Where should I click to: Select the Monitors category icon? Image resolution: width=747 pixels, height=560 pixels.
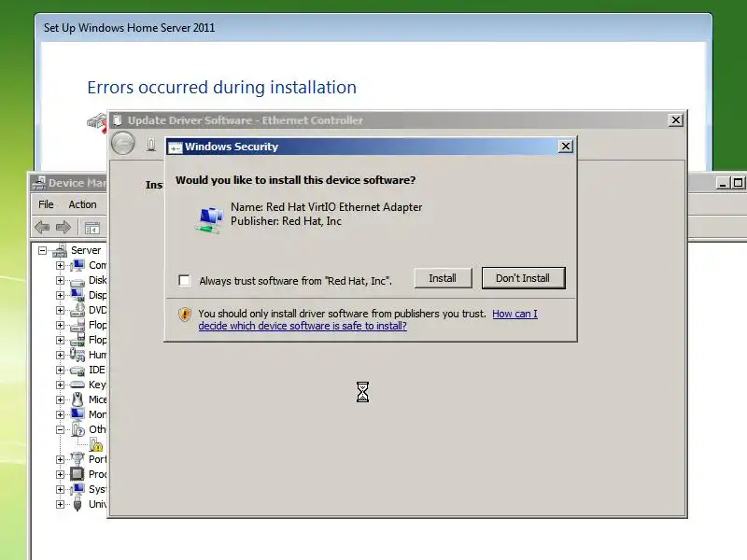78,414
